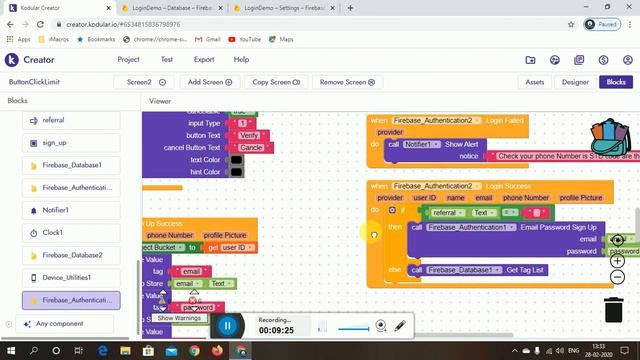Select Clock1 component
The height and width of the screenshot is (360, 640).
(x=71, y=233)
